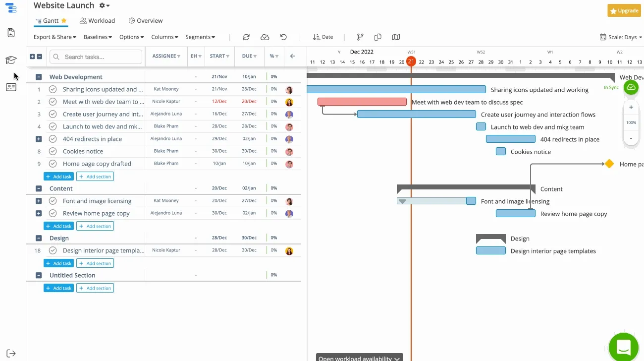Viewport: 644px width, 361px height.
Task: Add section below Content section
Action: tap(95, 226)
